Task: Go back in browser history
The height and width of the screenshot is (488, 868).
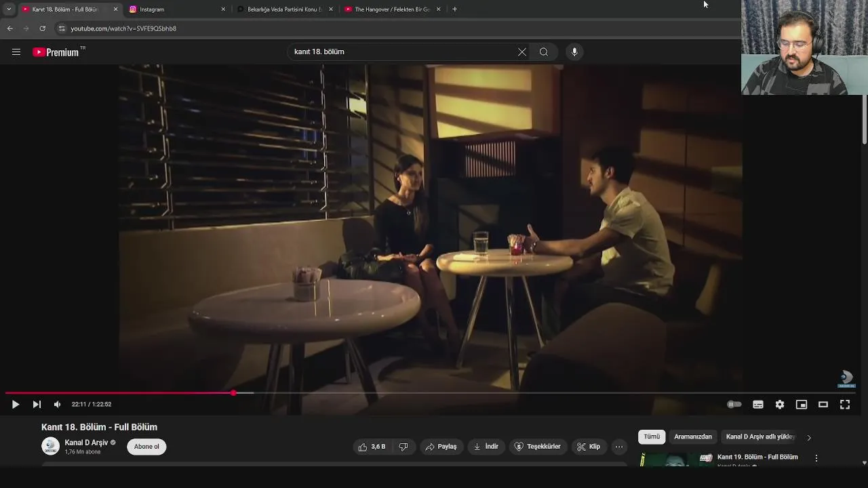Action: (x=9, y=28)
